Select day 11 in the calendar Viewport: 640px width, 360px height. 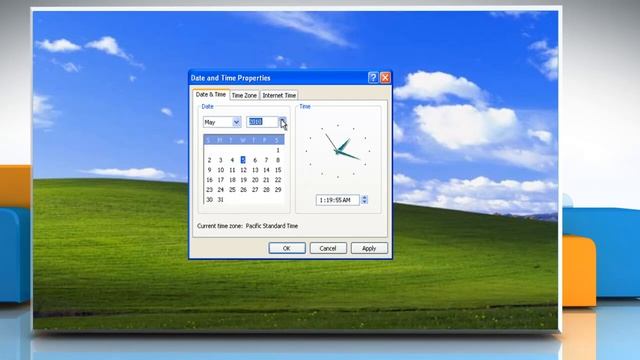click(232, 170)
